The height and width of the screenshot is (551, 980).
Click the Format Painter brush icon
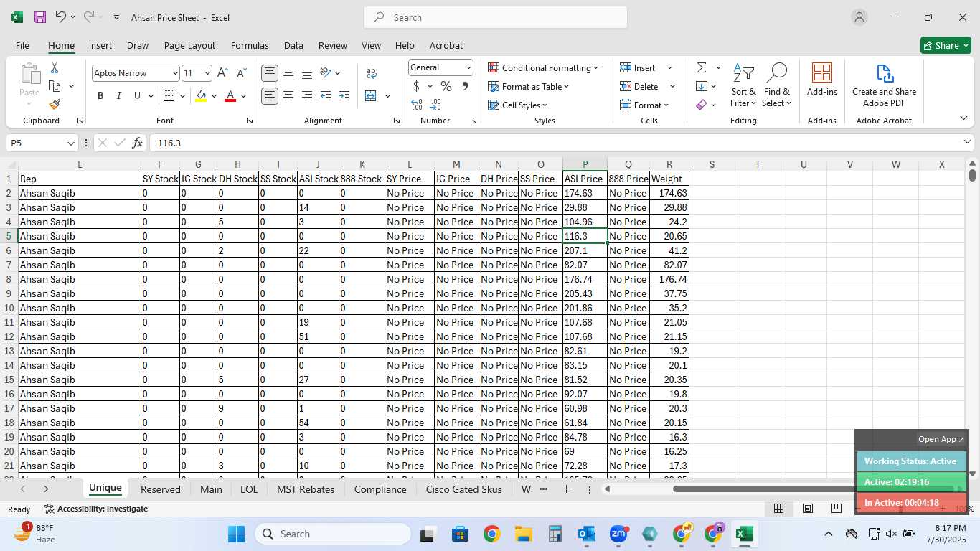(x=55, y=105)
